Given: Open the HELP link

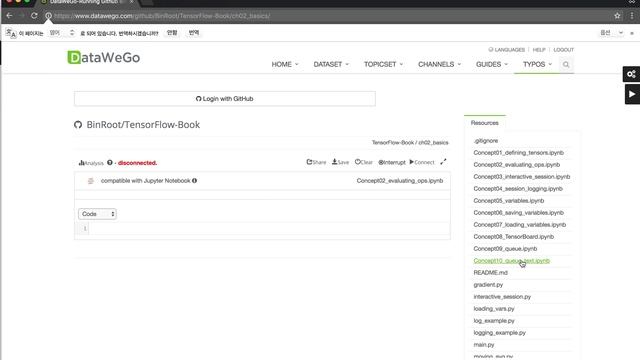Looking at the screenshot, I should pyautogui.click(x=539, y=50).
